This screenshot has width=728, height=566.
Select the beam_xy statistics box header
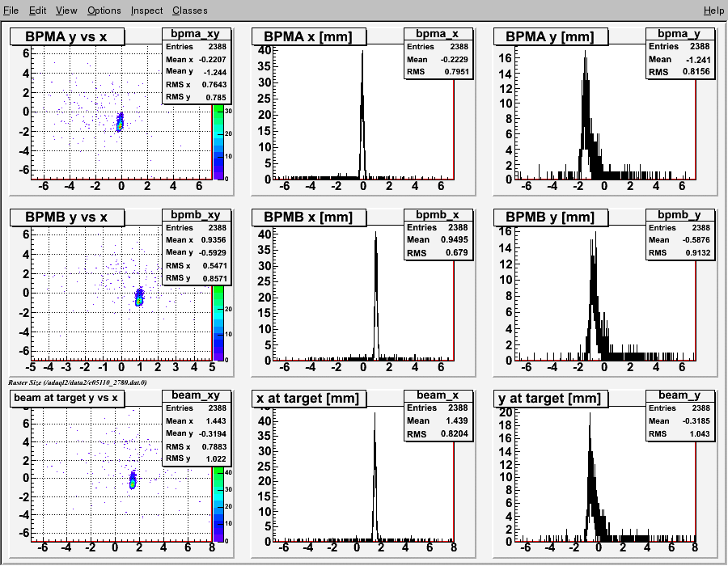(196, 395)
